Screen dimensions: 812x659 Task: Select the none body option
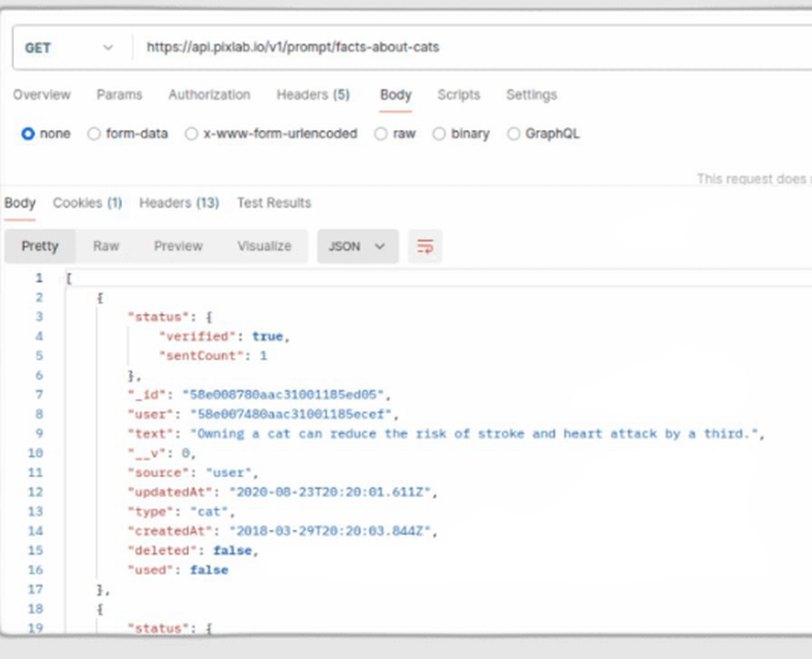coord(46,134)
